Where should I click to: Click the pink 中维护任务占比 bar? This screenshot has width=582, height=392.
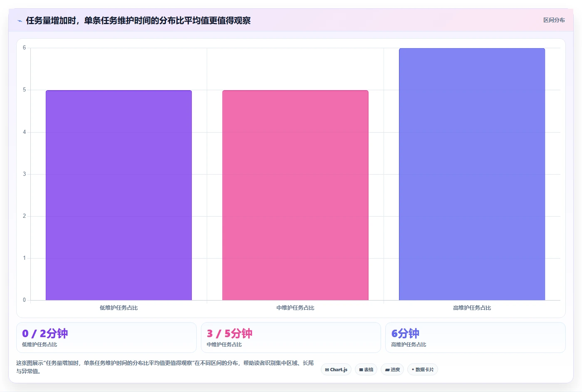295,195
